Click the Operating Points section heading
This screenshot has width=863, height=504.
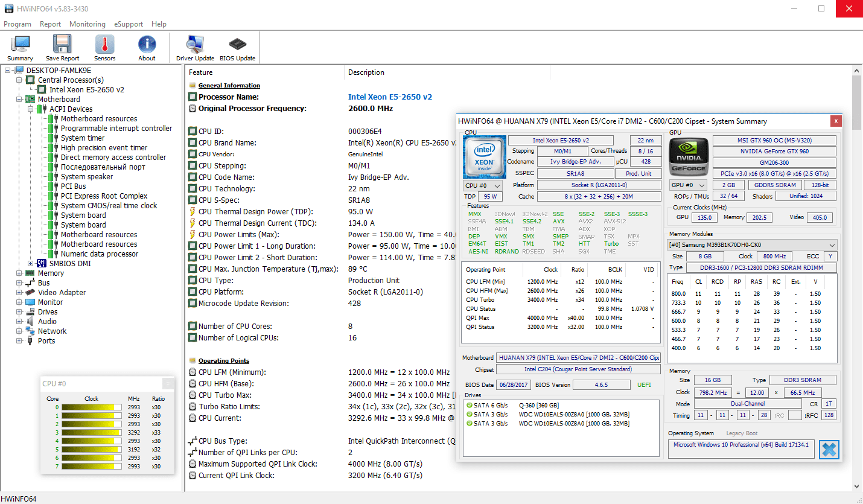[x=223, y=361]
